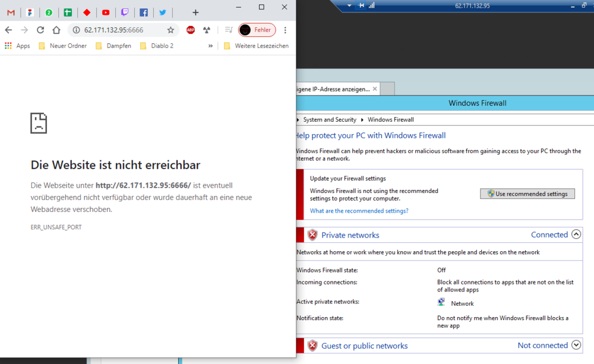The image size is (594, 364).
Task: Switch to the YouTube pinned tab
Action: 106,12
